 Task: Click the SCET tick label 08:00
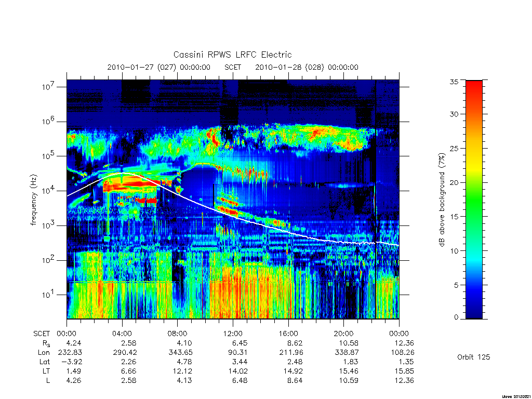[178, 334]
